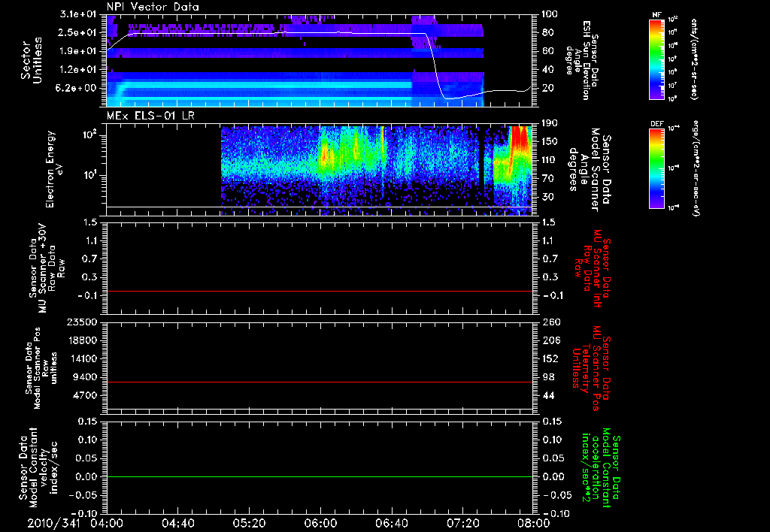
Task: Click the 07:20 time axis label
Action: (x=462, y=522)
